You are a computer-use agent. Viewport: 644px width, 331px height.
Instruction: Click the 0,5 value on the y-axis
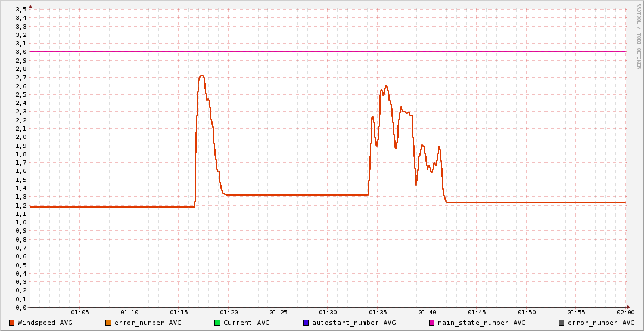coord(22,265)
